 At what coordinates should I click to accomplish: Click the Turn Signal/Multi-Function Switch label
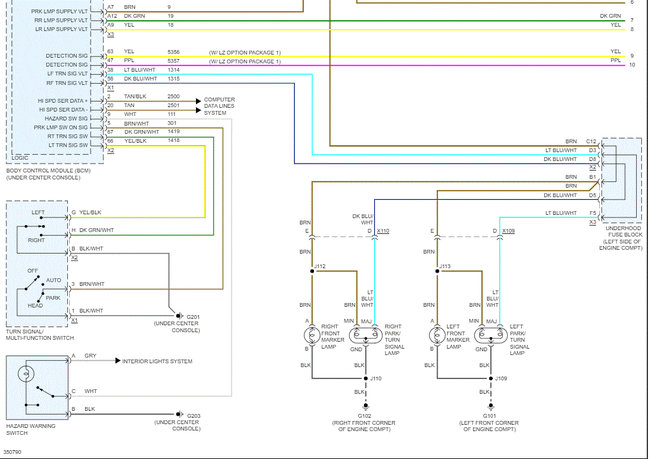coord(40,335)
